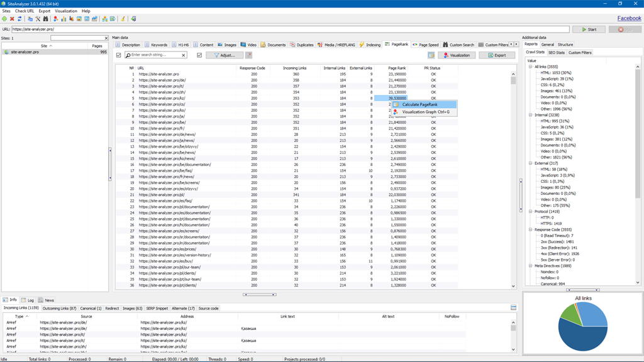Screen dimensions: 644x362
Task: Click the small icon left of Visualization button
Action: [x=431, y=55]
